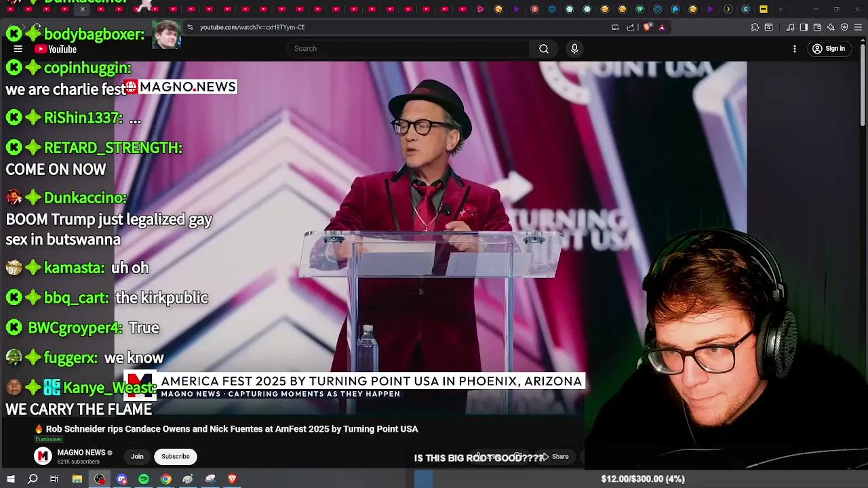Image resolution: width=868 pixels, height=488 pixels.
Task: Switch to the red Y circle tab
Action: [x=534, y=9]
